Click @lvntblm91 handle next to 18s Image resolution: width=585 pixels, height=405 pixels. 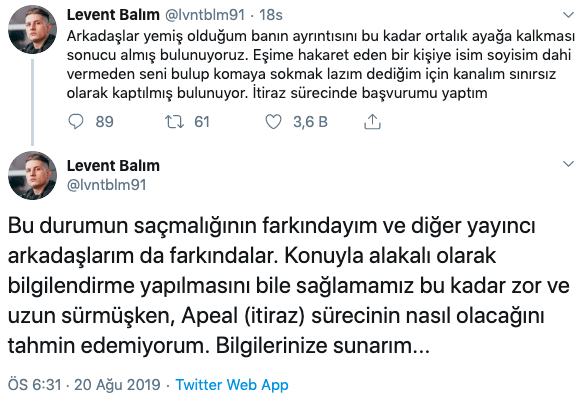(x=204, y=15)
